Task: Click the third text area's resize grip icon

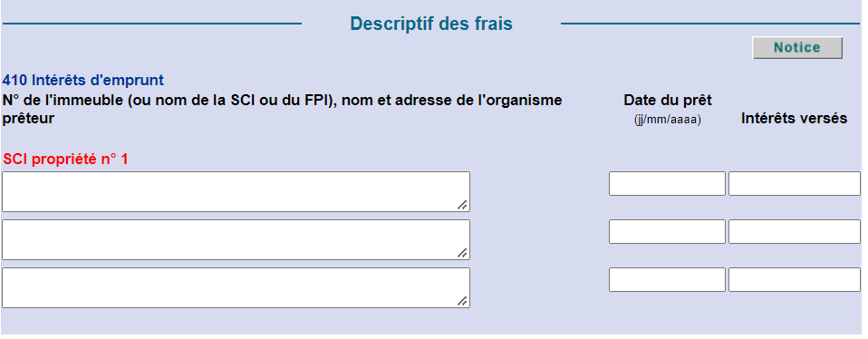Action: tap(462, 301)
